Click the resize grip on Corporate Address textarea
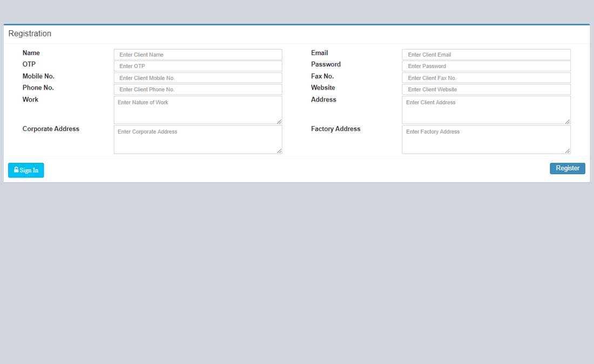594x364 pixels. click(x=280, y=151)
